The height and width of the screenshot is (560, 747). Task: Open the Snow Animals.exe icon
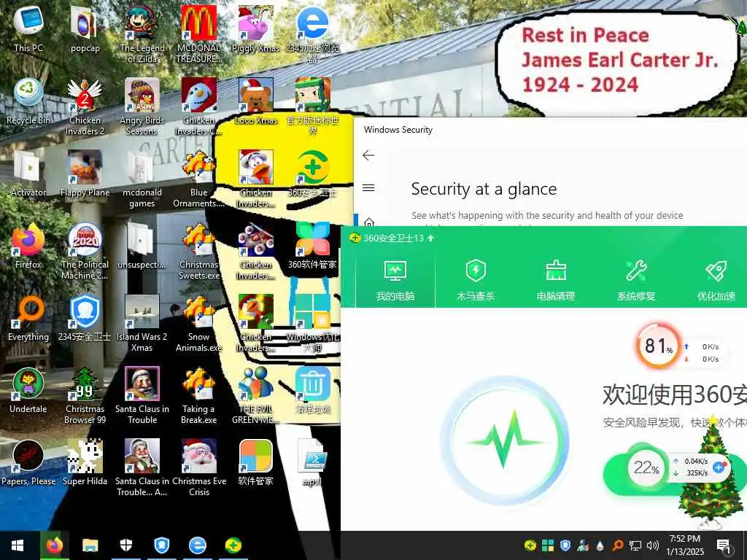click(198, 323)
